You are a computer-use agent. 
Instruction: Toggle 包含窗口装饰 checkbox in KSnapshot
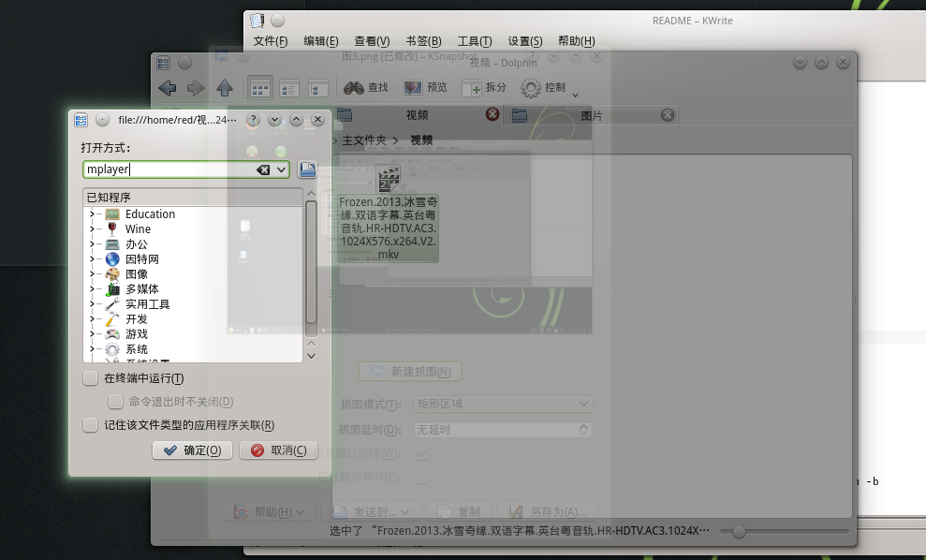[x=421, y=453]
